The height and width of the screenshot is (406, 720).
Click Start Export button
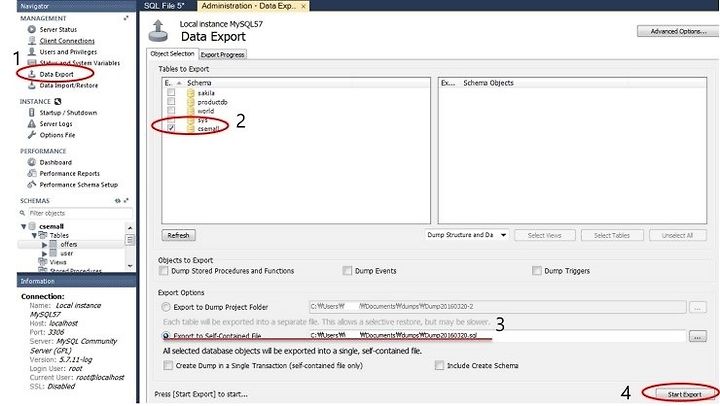(684, 394)
